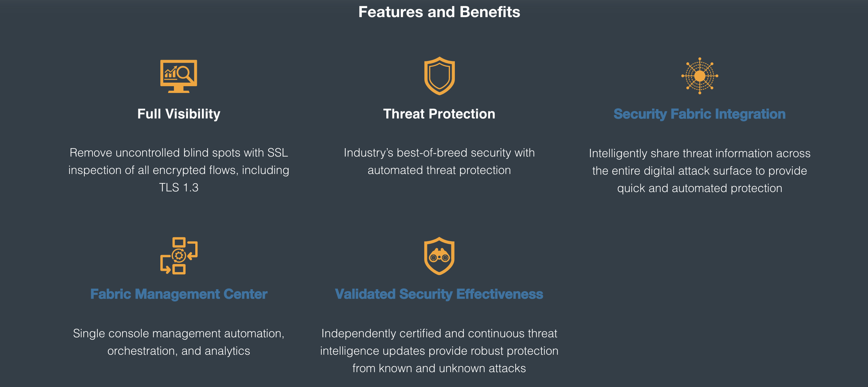Open the Fabric Management Center link
868x387 pixels.
point(178,294)
